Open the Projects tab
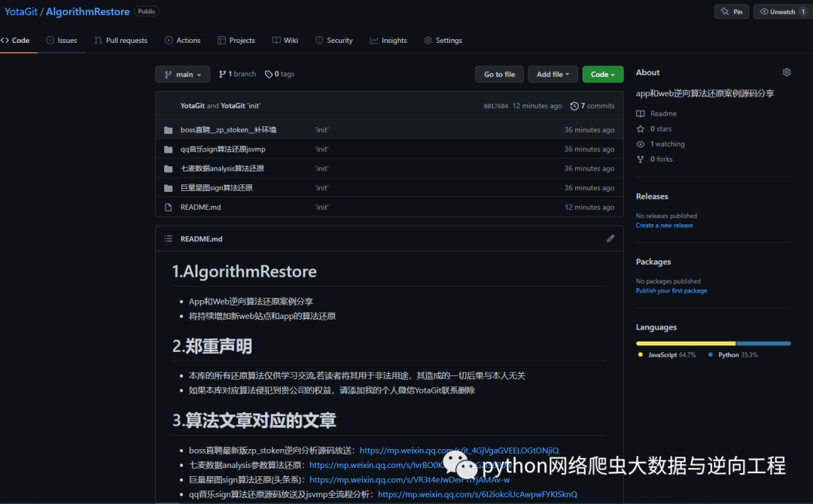813x504 pixels. [236, 41]
